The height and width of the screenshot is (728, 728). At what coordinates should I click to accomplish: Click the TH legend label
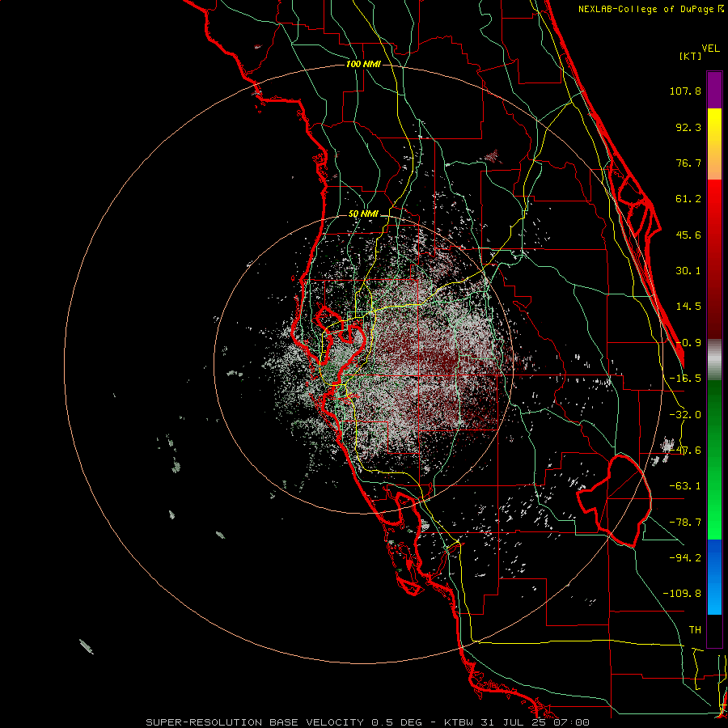point(695,630)
